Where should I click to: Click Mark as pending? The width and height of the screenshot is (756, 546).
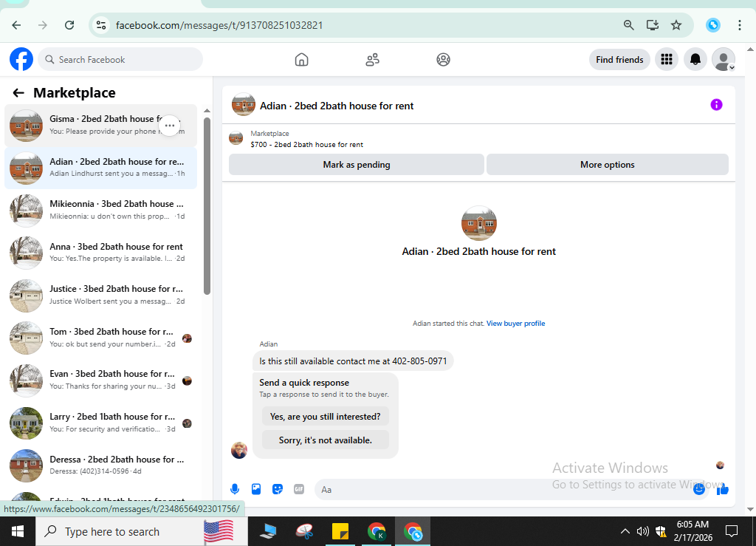[x=357, y=165]
